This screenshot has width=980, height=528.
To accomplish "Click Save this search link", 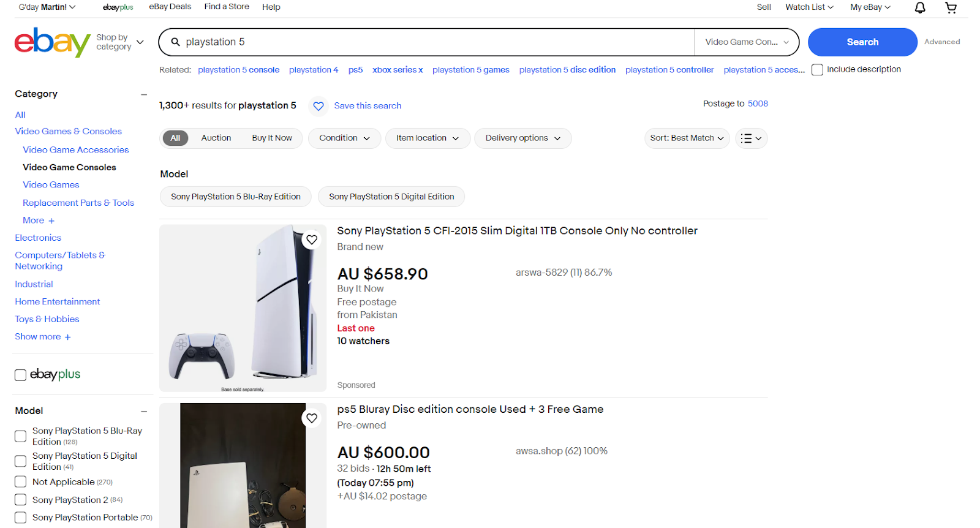I will coord(367,106).
